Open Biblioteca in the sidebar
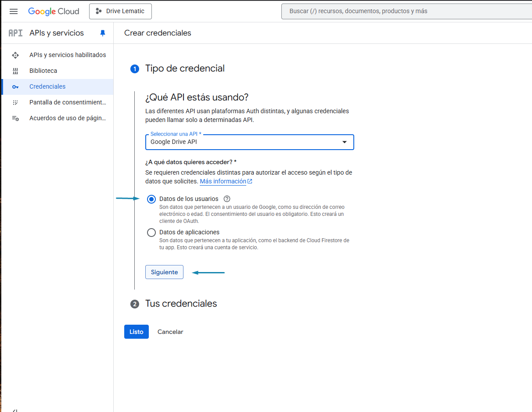Image resolution: width=532 pixels, height=412 pixels. pyautogui.click(x=43, y=71)
